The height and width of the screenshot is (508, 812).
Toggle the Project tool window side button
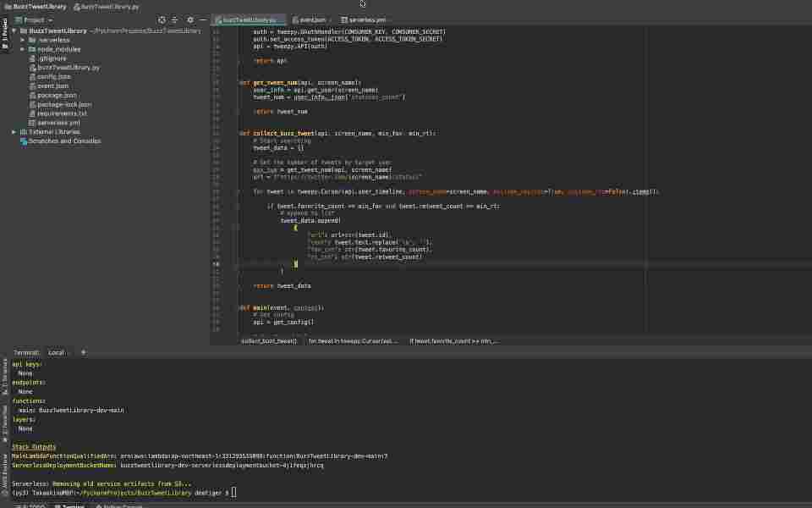tap(5, 34)
